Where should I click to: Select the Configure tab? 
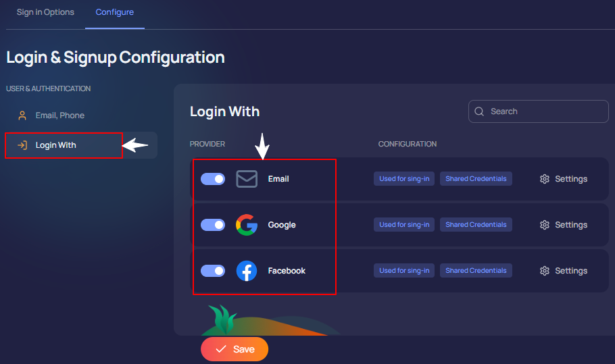tap(114, 12)
